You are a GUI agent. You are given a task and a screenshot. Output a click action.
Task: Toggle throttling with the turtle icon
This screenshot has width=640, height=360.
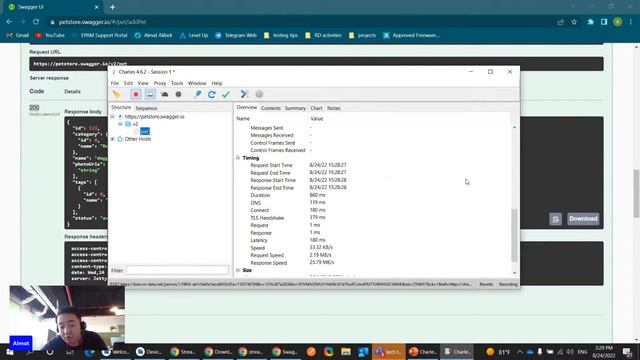165,95
